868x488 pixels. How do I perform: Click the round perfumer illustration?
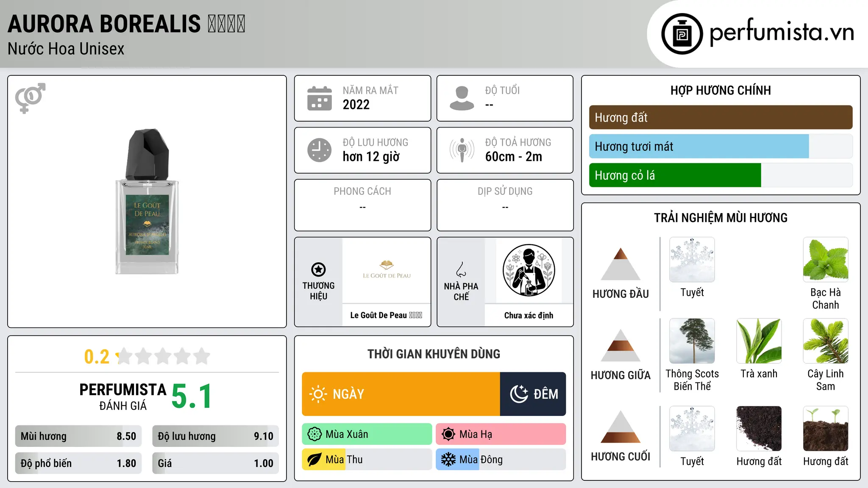pyautogui.click(x=529, y=270)
